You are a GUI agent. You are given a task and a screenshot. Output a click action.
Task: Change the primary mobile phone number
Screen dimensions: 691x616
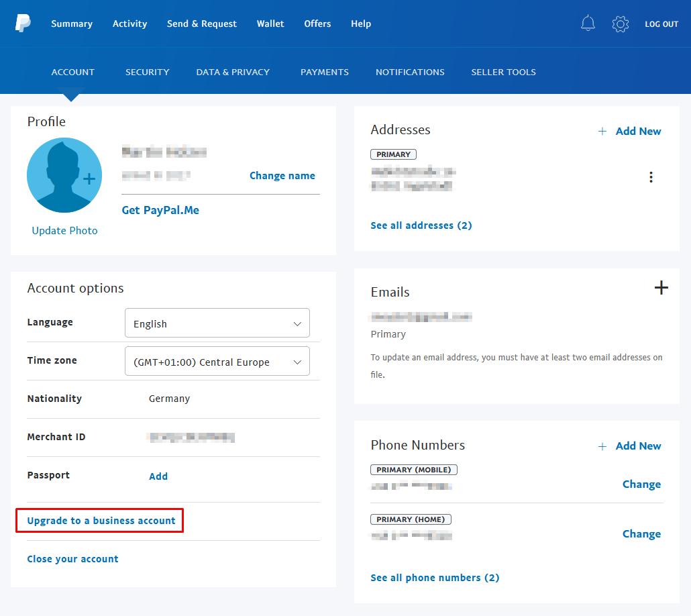tap(641, 484)
